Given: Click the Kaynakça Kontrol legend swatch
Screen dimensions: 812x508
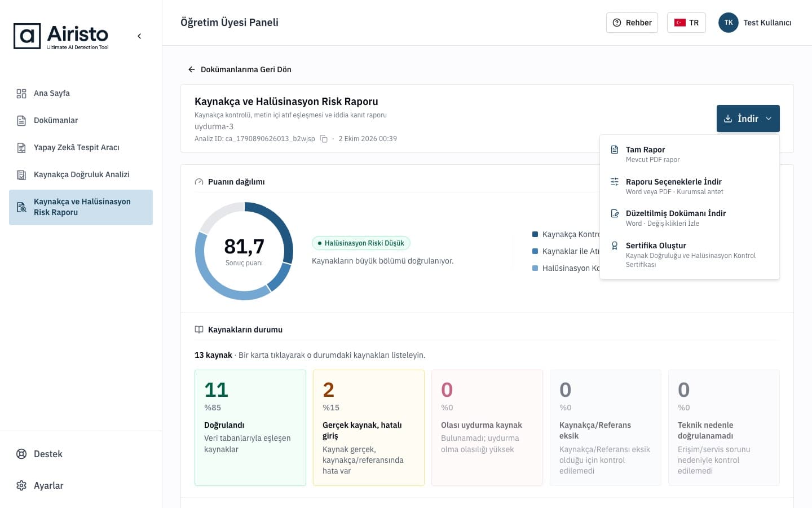Looking at the screenshot, I should (535, 234).
